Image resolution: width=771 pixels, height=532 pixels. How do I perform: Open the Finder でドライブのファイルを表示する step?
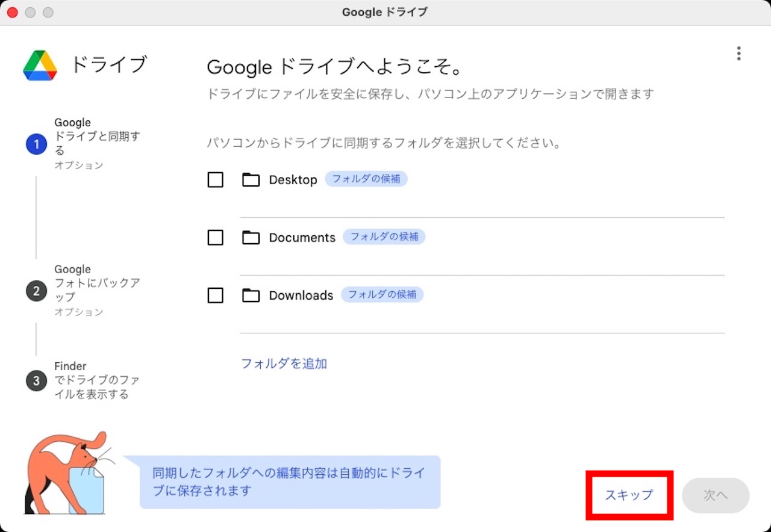pos(97,380)
